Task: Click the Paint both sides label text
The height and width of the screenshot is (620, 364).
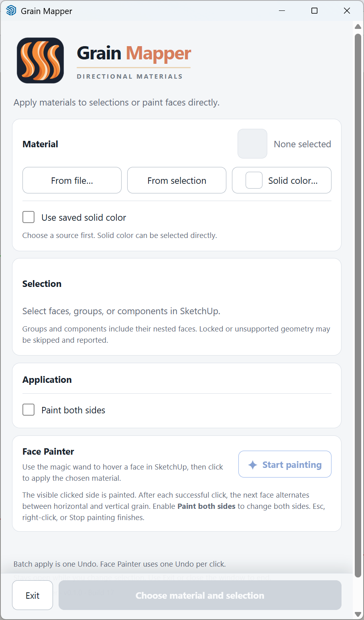Action: 73,410
